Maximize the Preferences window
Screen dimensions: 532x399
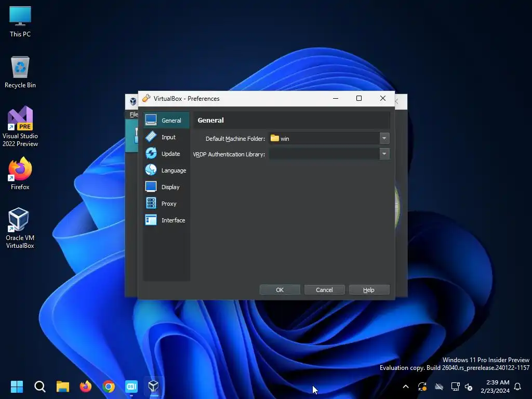359,98
